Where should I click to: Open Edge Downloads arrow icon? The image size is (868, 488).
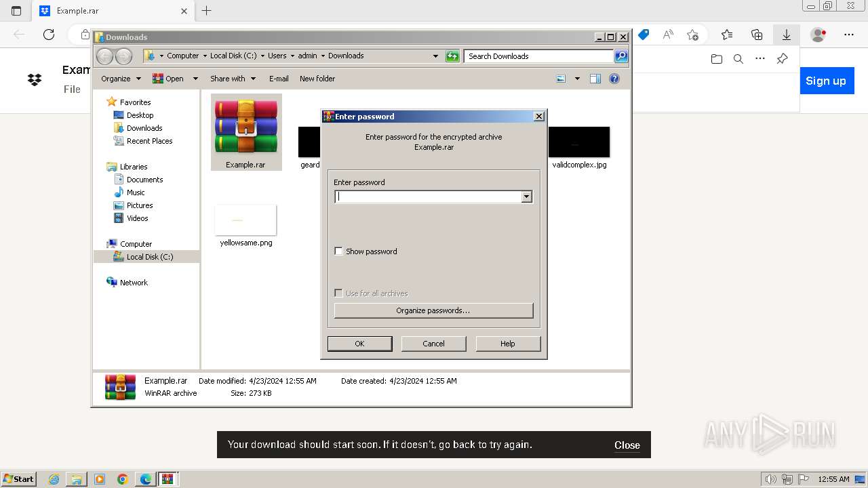[787, 35]
